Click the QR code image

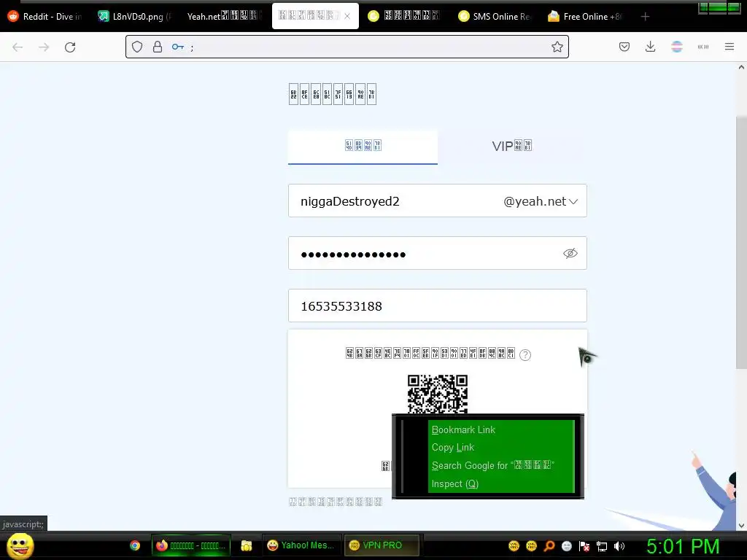tap(438, 394)
